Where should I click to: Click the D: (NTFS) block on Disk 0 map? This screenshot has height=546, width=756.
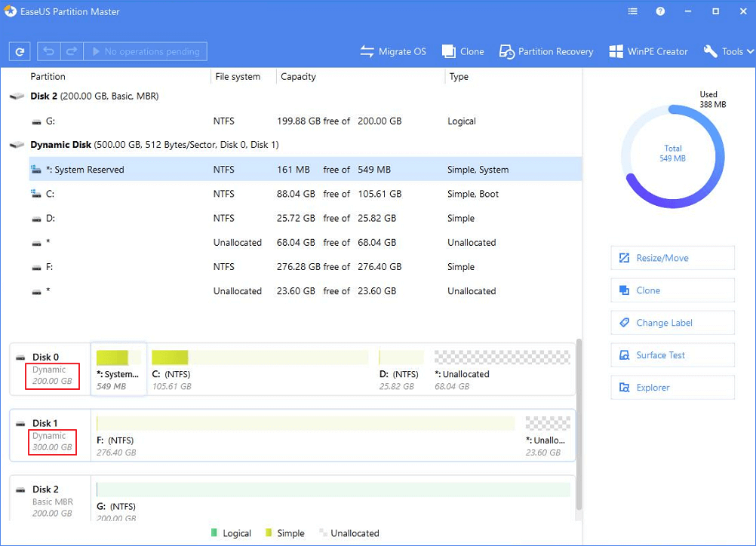pyautogui.click(x=401, y=370)
